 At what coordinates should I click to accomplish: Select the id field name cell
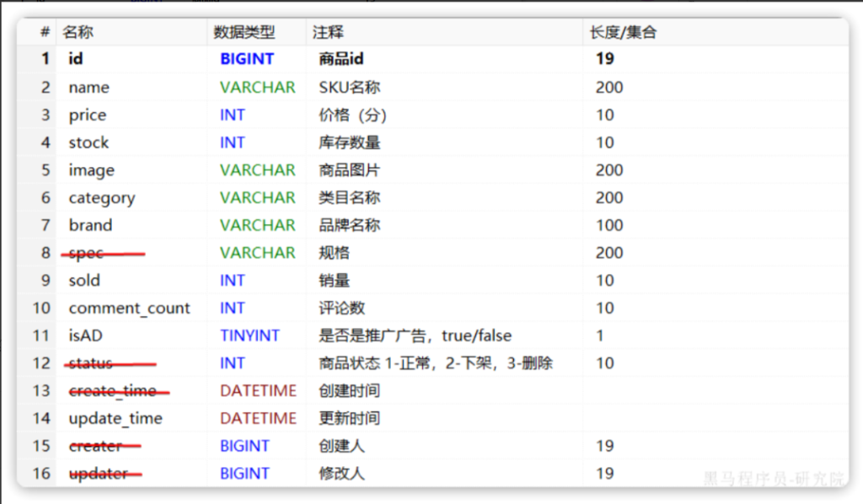pyautogui.click(x=76, y=59)
